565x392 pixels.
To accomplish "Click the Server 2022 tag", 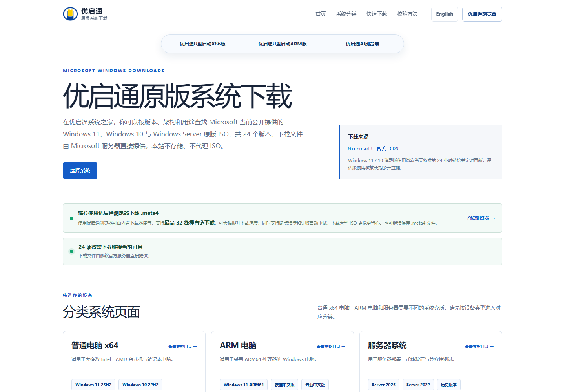I will coord(418,385).
